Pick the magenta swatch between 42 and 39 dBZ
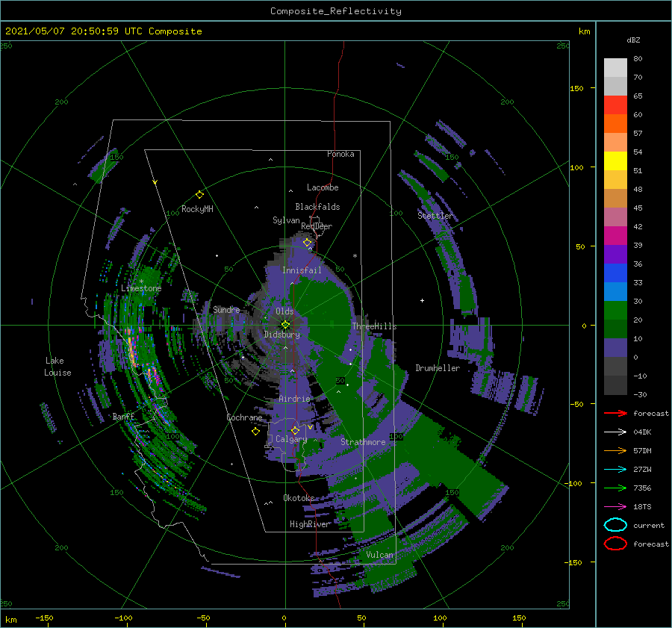Screen dimensions: 672x628 [615, 236]
